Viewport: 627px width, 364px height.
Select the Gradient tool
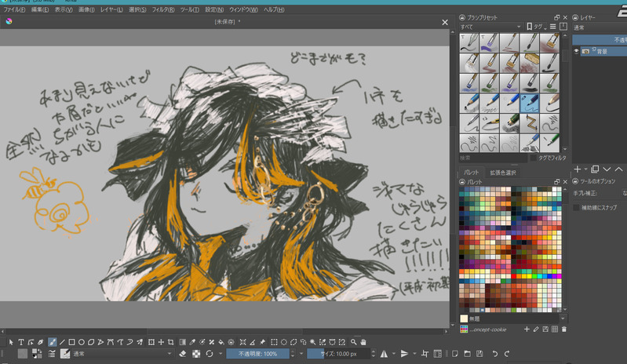point(182,342)
